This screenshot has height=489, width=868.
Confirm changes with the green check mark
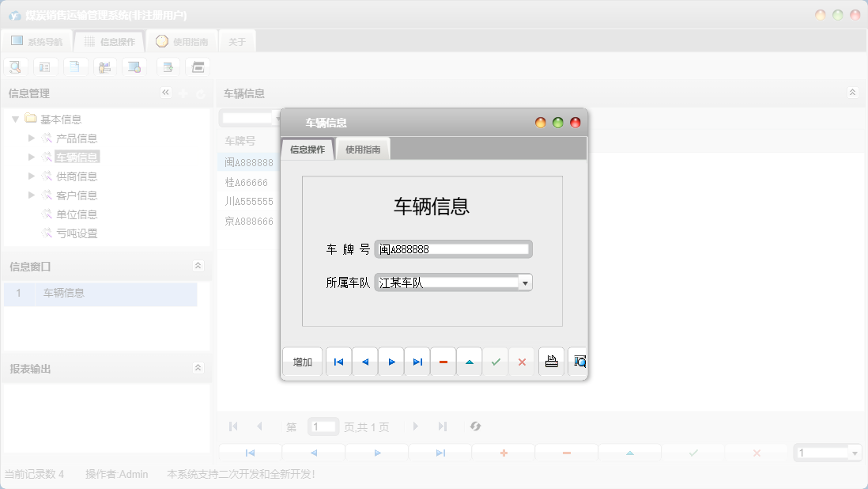point(496,362)
